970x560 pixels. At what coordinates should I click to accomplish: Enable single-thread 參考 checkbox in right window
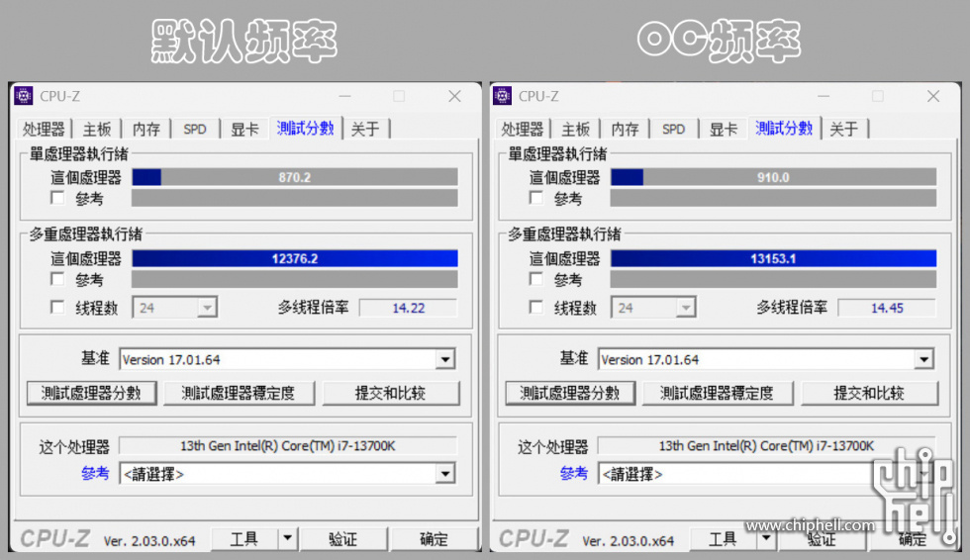(536, 198)
